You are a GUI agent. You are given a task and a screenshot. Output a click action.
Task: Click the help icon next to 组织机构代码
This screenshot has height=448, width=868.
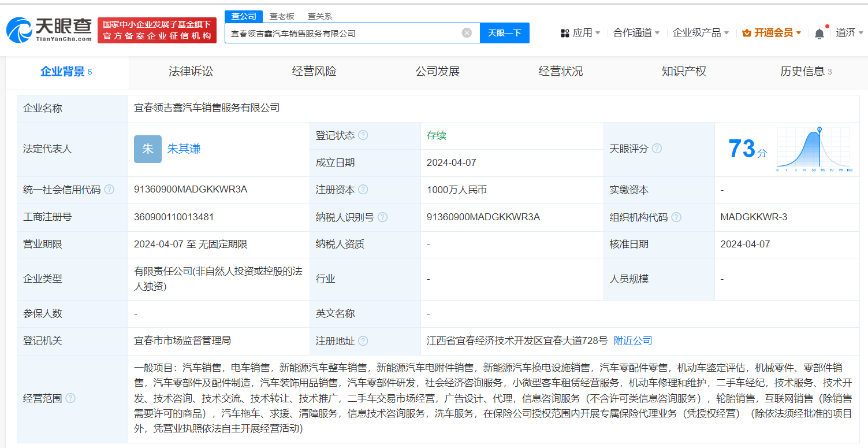[676, 217]
